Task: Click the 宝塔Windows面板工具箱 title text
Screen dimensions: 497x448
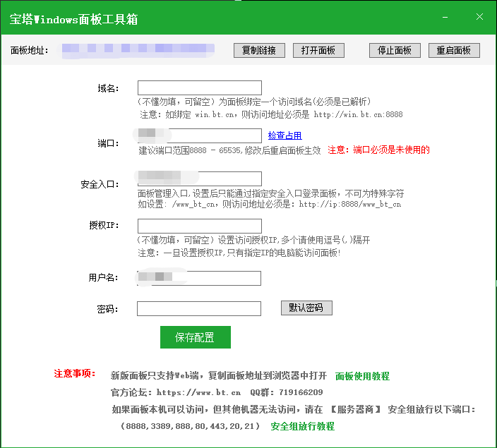Action: click(73, 19)
